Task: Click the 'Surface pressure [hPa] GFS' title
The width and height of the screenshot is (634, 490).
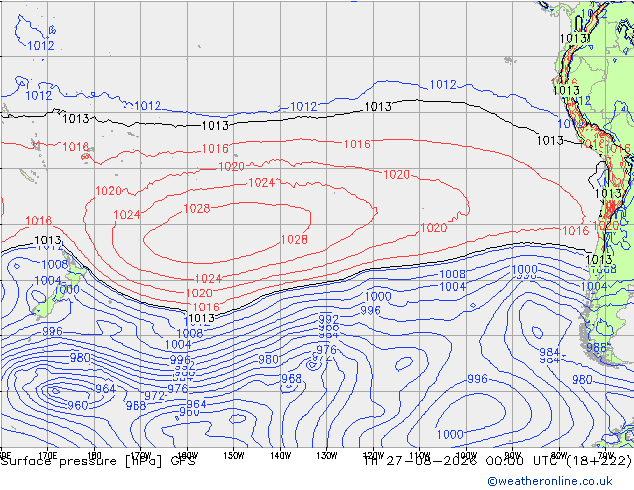Action: click(x=98, y=461)
